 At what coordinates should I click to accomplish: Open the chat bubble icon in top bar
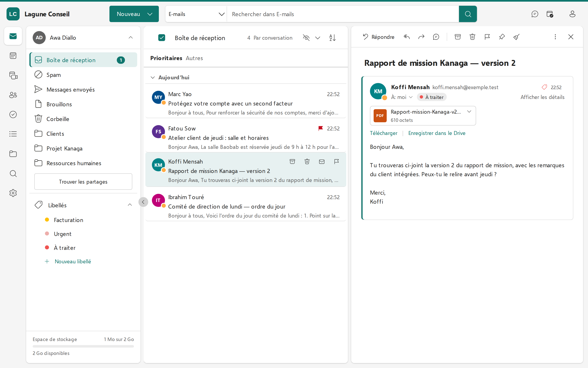[x=535, y=14]
